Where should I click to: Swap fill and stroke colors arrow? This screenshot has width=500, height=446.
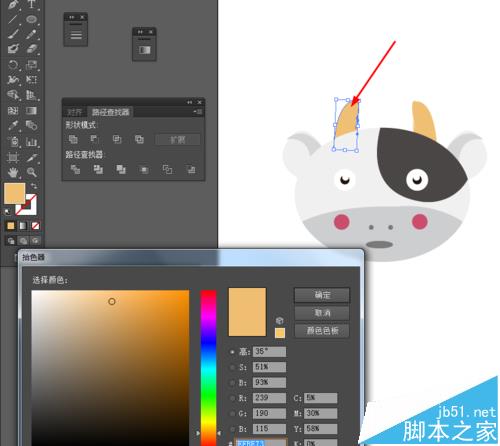(x=34, y=186)
